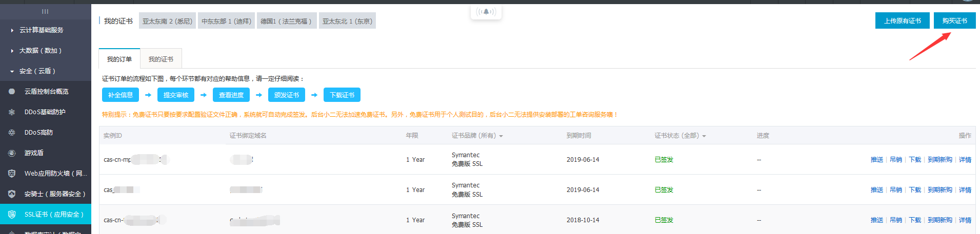Switch to the 我的证书 tab

coord(161,59)
